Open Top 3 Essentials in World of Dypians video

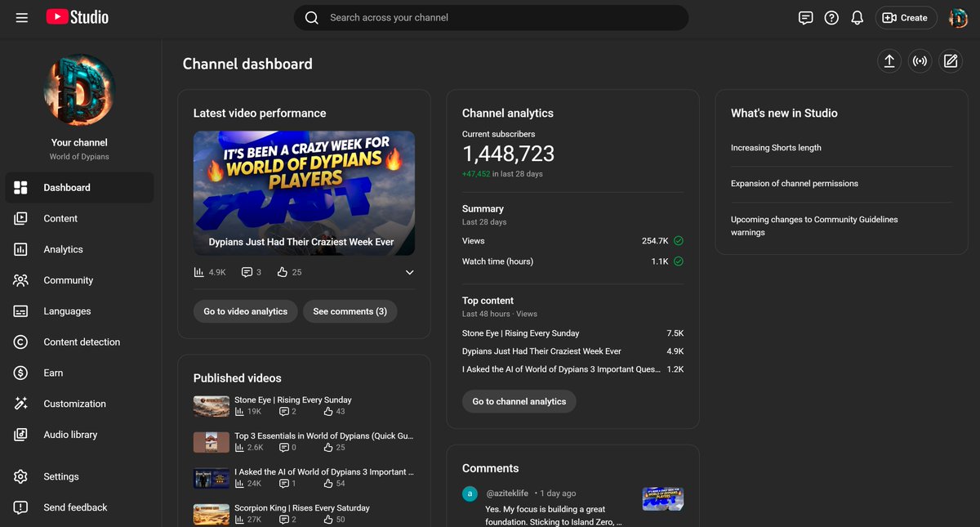(323, 435)
